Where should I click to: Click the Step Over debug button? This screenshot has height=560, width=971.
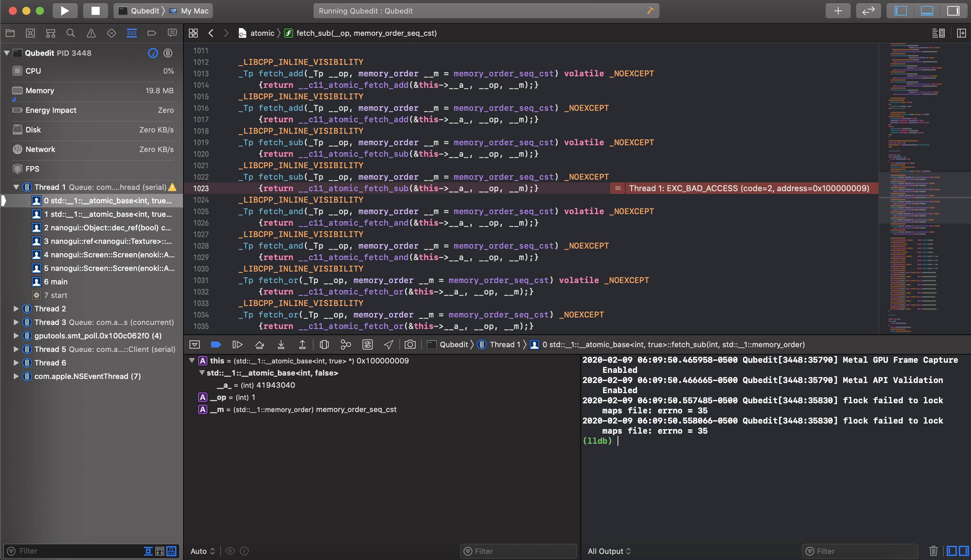pyautogui.click(x=259, y=345)
